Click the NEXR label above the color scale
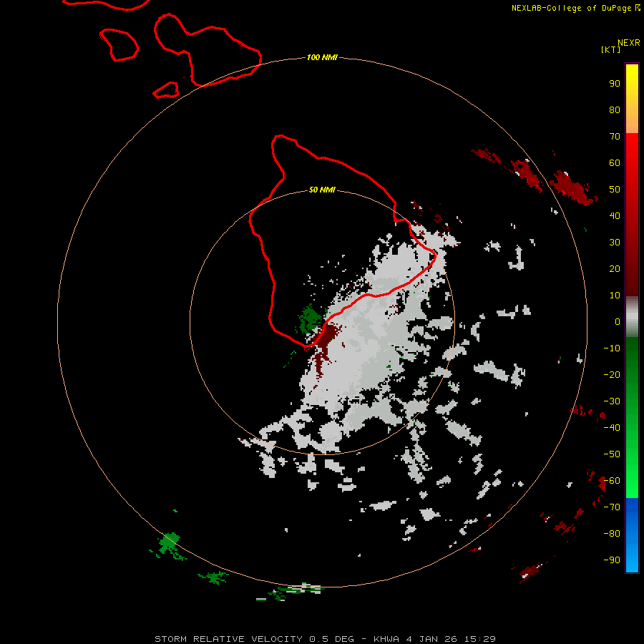Image resolution: width=644 pixels, height=644 pixels. point(629,43)
